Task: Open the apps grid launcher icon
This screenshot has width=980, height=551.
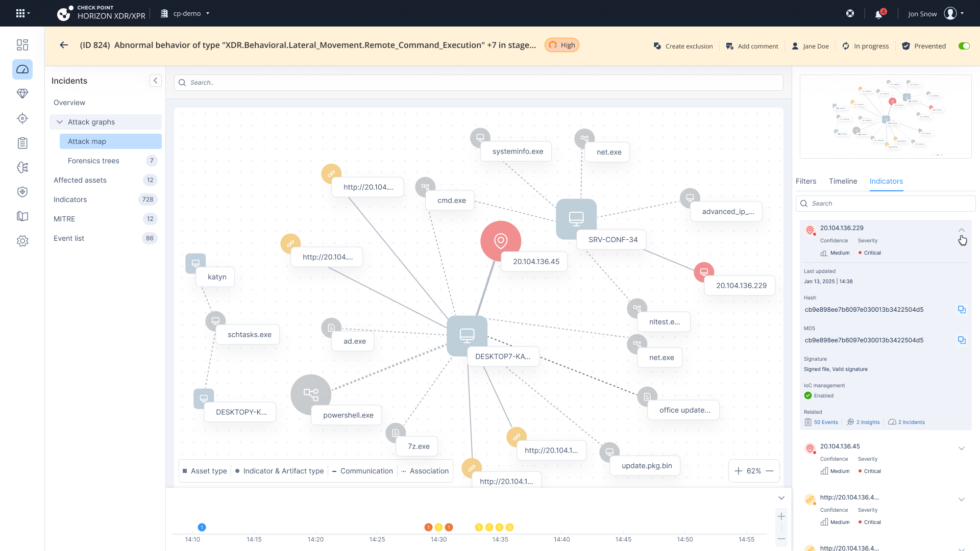Action: [20, 14]
